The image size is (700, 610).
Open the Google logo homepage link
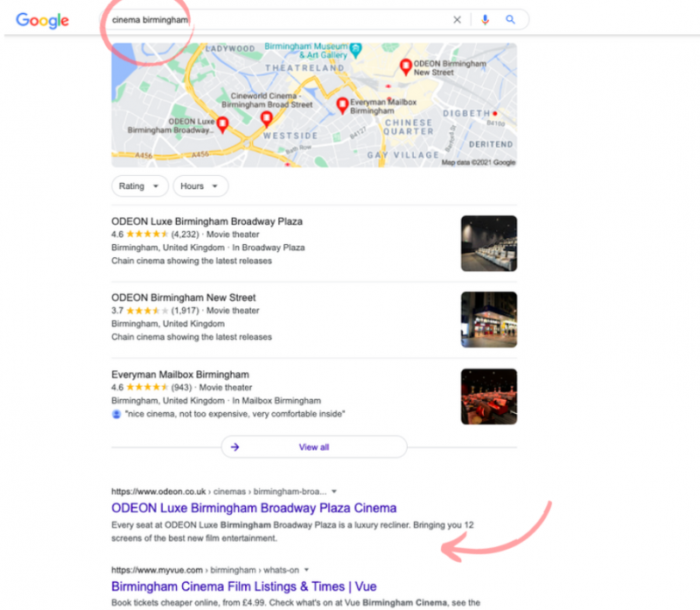(42, 20)
